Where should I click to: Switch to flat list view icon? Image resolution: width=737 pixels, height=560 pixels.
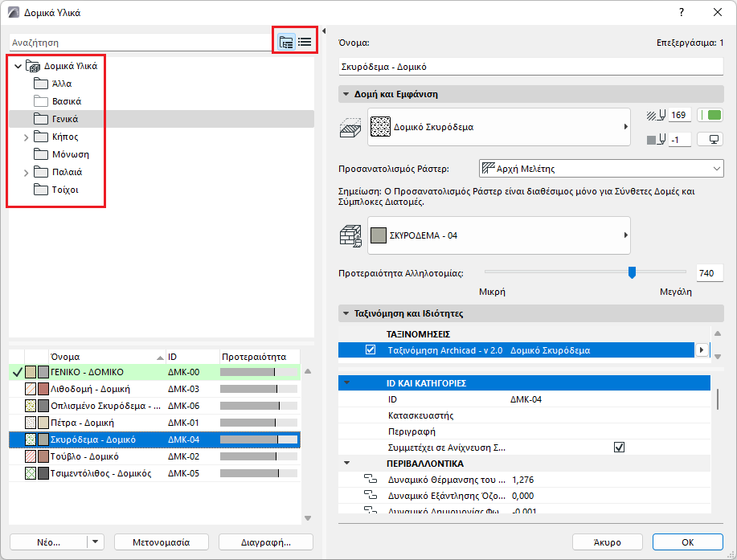click(x=305, y=43)
